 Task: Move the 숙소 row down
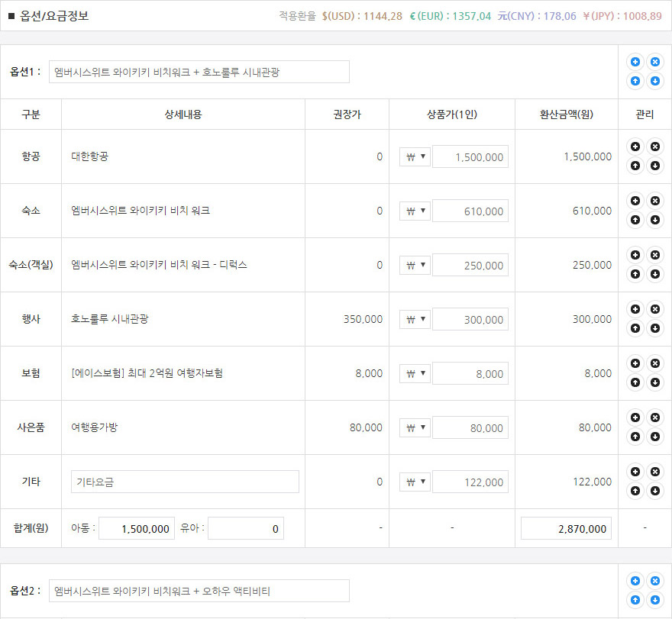[655, 220]
